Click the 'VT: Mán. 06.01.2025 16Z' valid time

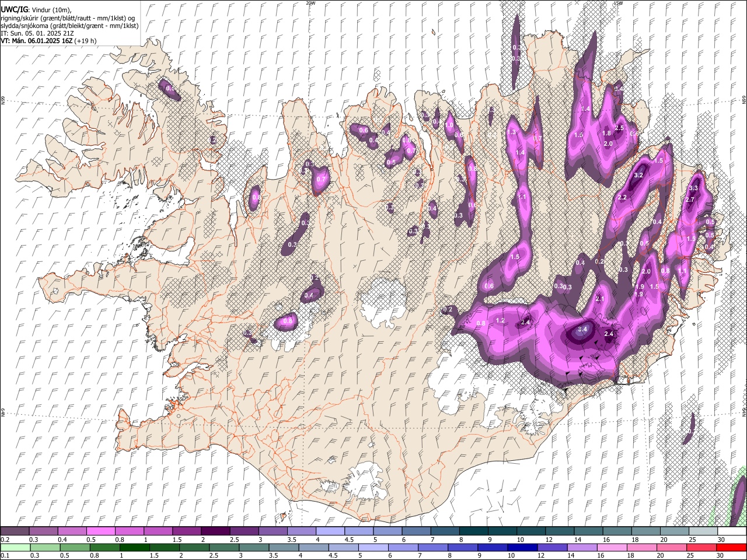[36, 41]
